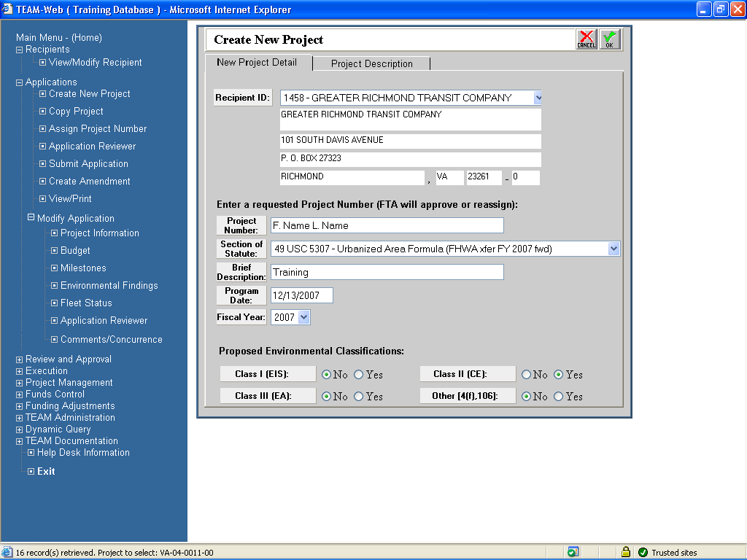The image size is (747, 560).
Task: Expand the Review and Approval section
Action: pos(19,359)
